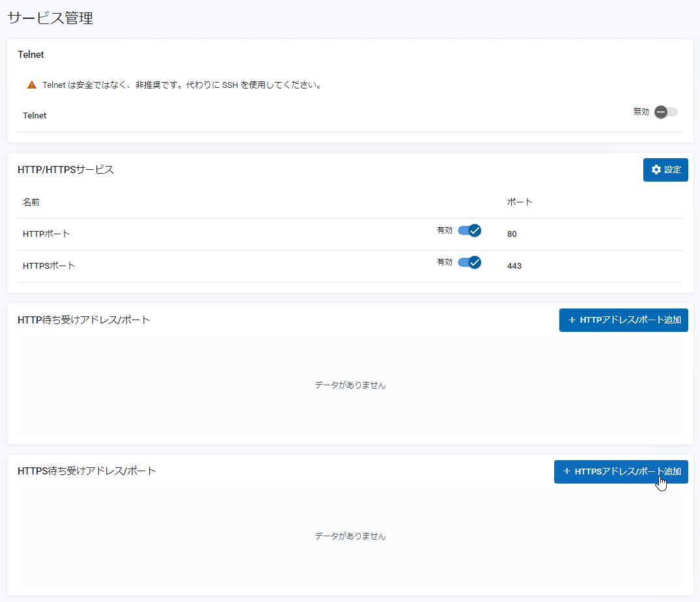This screenshot has height=602, width=700.
Task: Select the HTTPSポート row
Action: pyautogui.click(x=350, y=266)
